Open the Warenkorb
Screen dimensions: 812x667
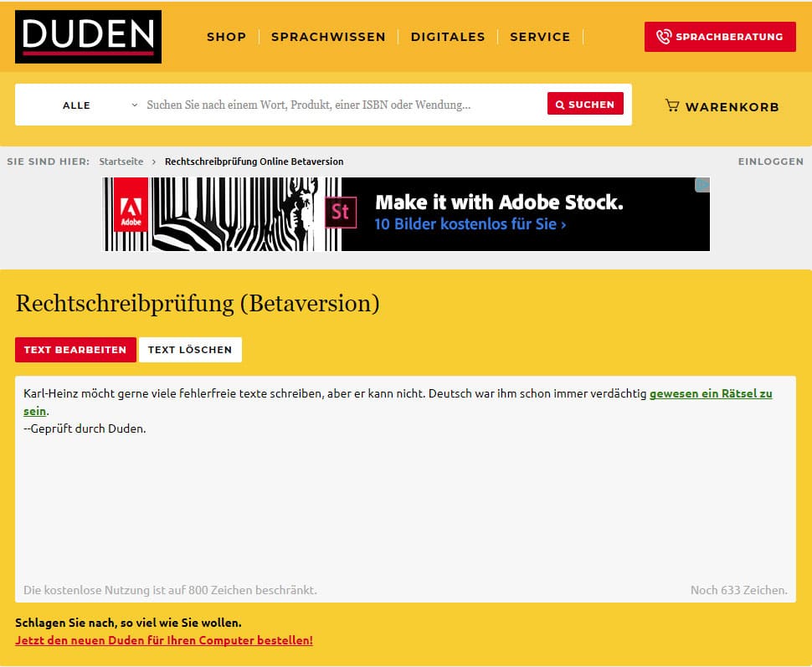tap(722, 106)
